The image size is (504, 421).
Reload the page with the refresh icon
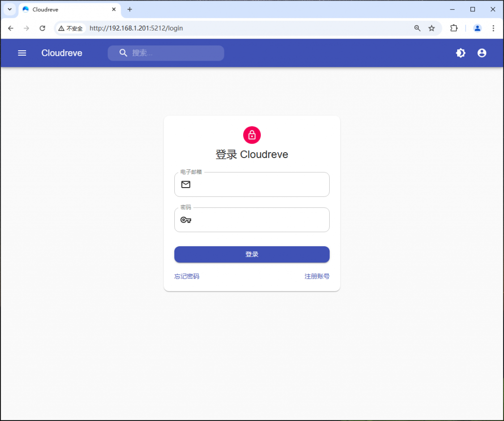coord(42,28)
